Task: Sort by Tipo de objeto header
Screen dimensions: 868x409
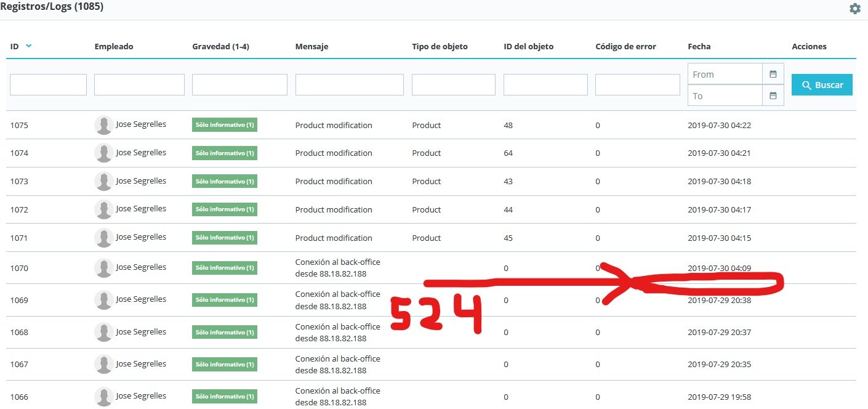Action: pos(440,46)
